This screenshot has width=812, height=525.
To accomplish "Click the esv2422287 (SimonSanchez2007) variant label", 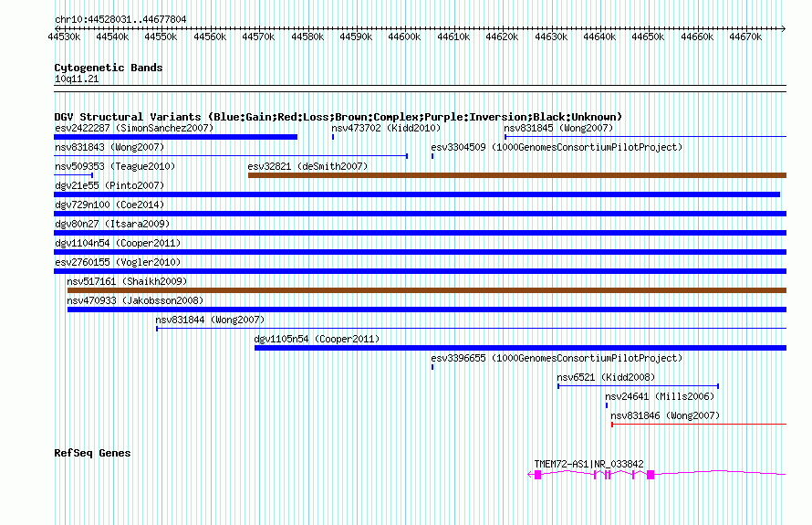I will 134,128.
